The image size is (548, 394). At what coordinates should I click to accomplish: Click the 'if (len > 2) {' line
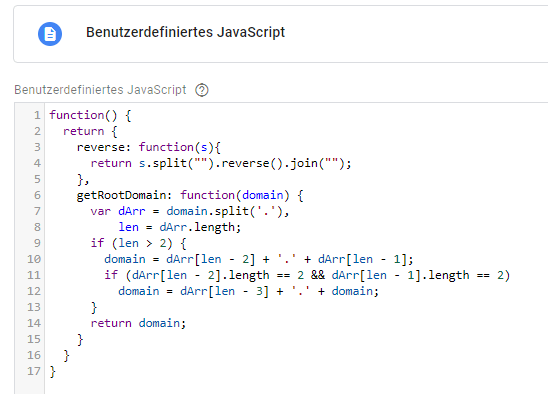(x=138, y=243)
